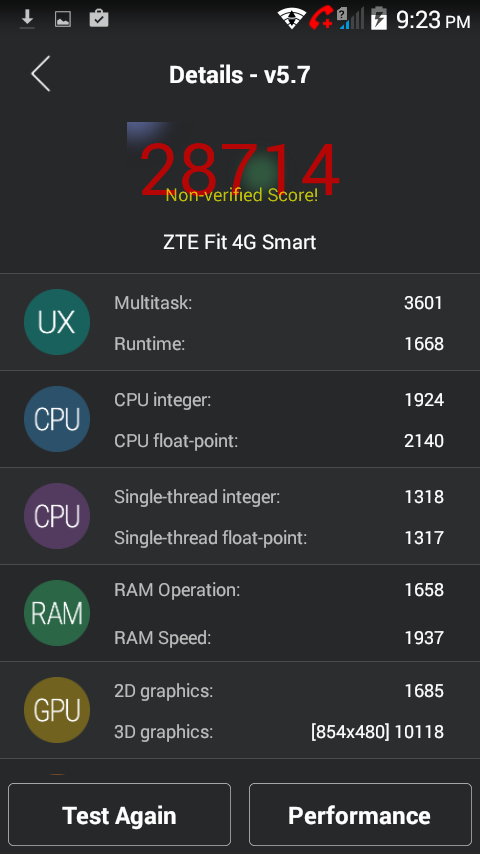480x854 pixels.
Task: Tap the ZTE Fit 4G Smart device name
Action: click(x=240, y=242)
